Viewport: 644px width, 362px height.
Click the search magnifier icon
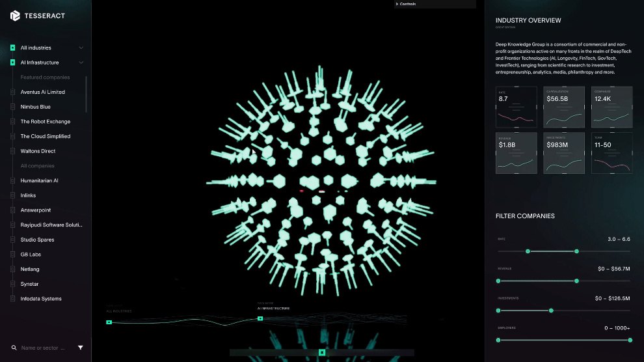tap(14, 348)
